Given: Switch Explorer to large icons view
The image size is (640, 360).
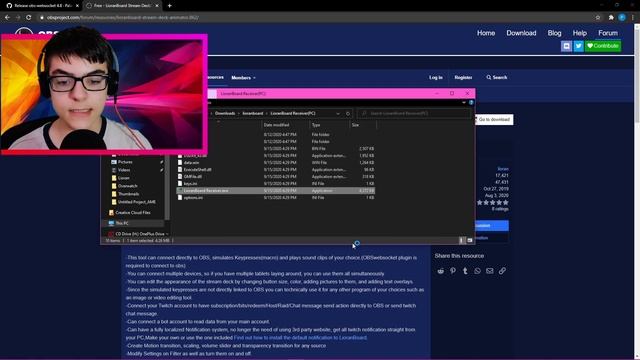Looking at the screenshot, I should coord(469,240).
